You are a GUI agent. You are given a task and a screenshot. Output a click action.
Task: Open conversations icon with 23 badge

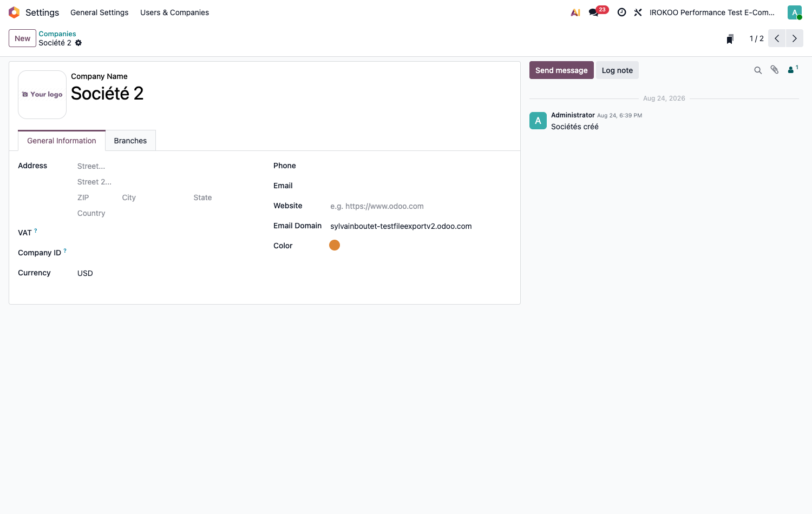pos(598,12)
